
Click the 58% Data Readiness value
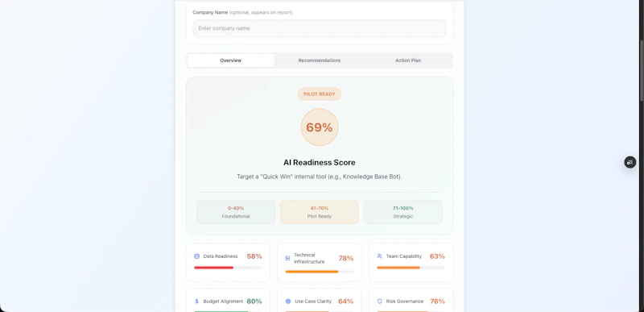254,256
